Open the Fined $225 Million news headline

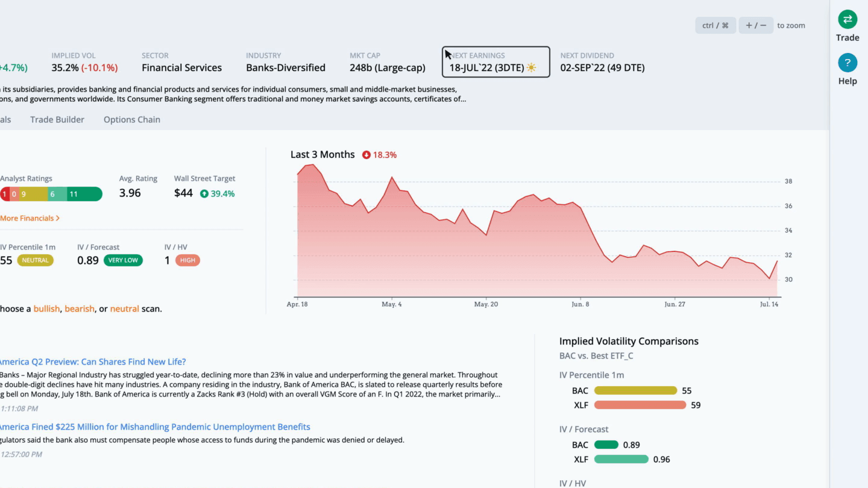point(154,427)
